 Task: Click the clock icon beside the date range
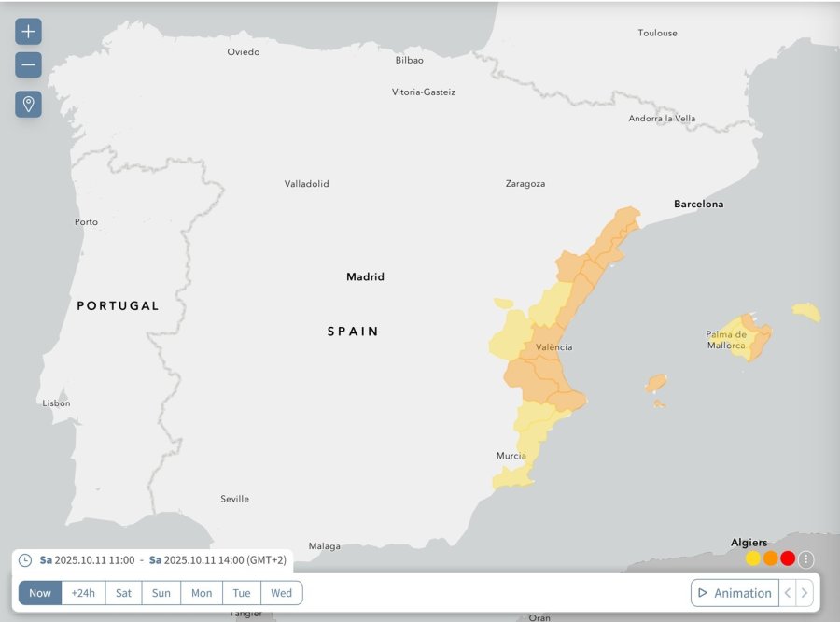pyautogui.click(x=25, y=560)
